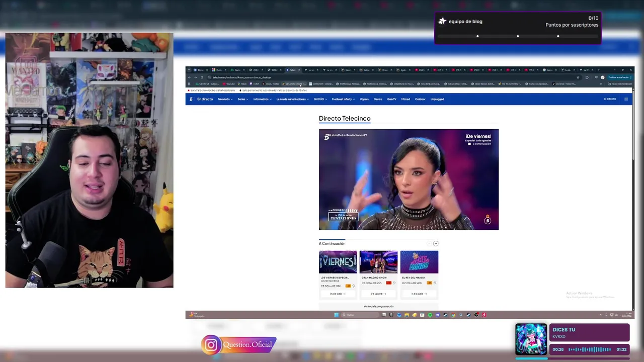
Task: Open File Explorer from the taskbar
Action: 407,315
